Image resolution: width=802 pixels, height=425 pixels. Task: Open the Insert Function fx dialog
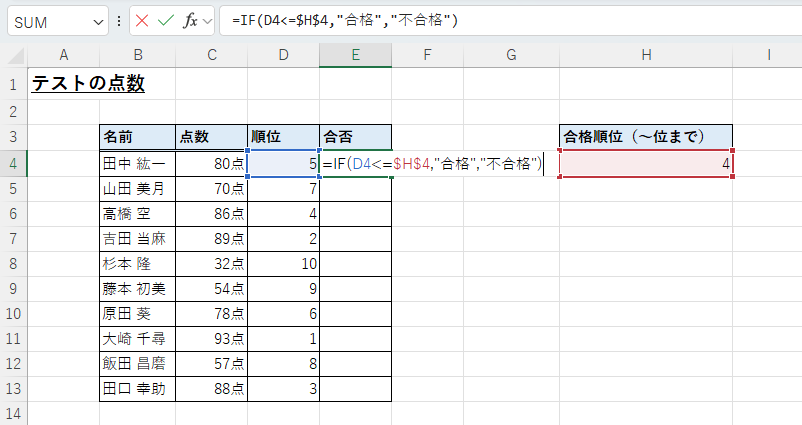[190, 21]
